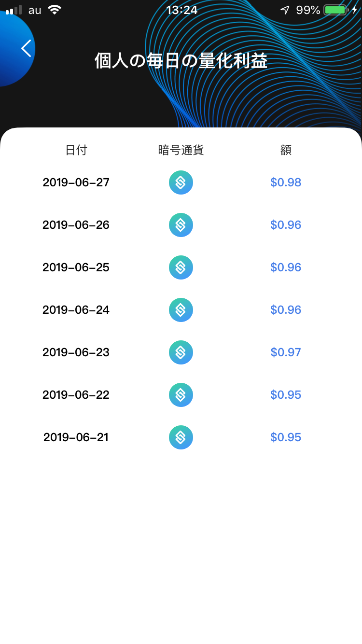Viewport: 362px width, 644px height.
Task: Select the 暗号通貨 column header
Action: 181,150
